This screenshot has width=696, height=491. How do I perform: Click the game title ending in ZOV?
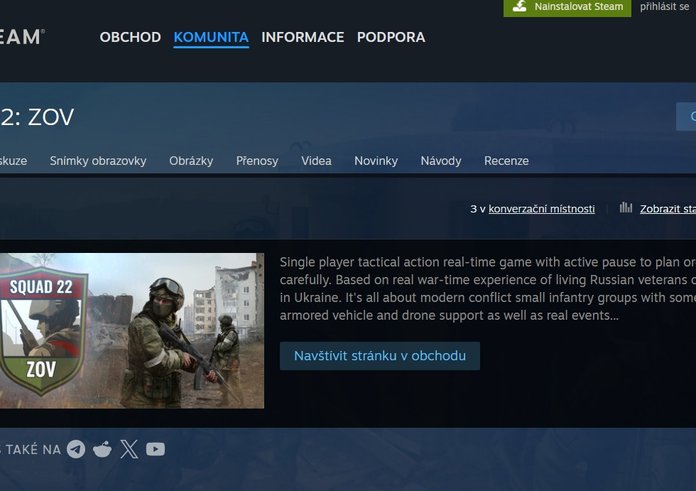[x=37, y=117]
